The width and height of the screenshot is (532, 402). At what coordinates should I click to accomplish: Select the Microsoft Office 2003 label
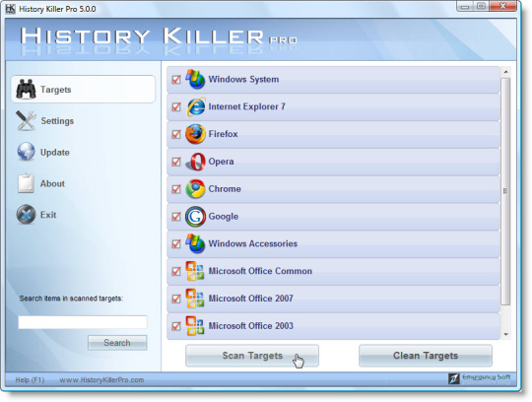[251, 326]
